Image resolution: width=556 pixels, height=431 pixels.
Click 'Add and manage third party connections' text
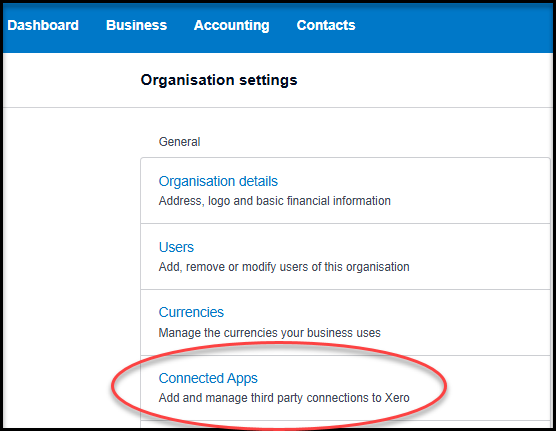pos(284,398)
